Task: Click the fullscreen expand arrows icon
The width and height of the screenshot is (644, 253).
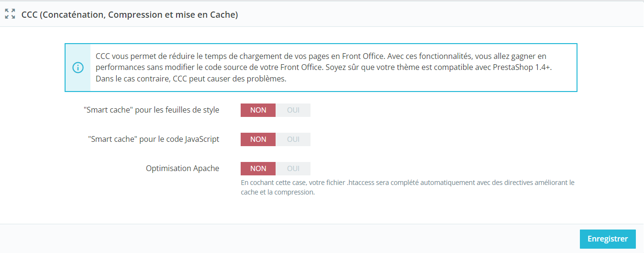Action: click(10, 14)
